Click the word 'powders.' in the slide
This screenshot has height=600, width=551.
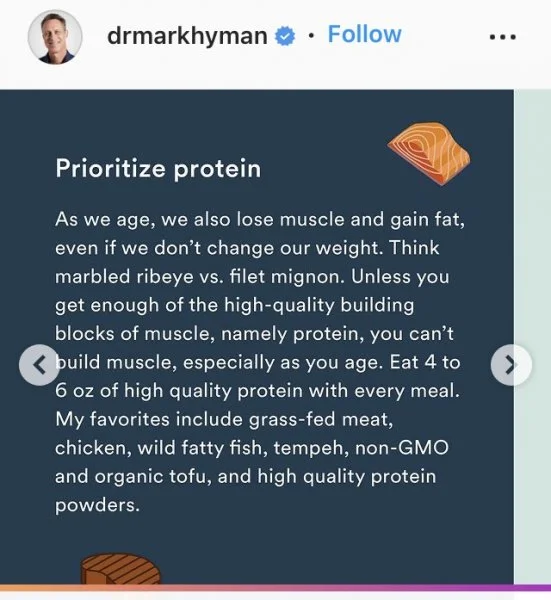pos(98,505)
